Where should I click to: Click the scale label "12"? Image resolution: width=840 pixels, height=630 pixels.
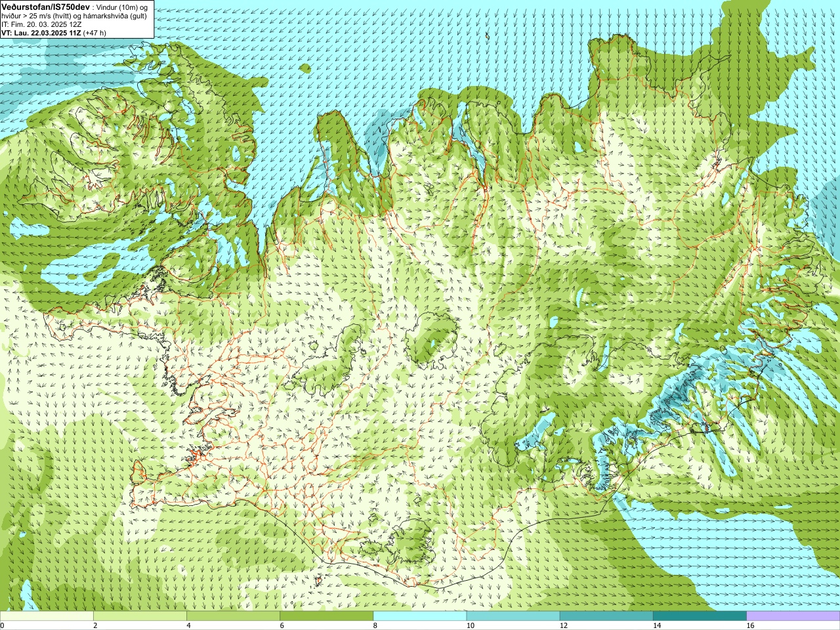coord(564,625)
